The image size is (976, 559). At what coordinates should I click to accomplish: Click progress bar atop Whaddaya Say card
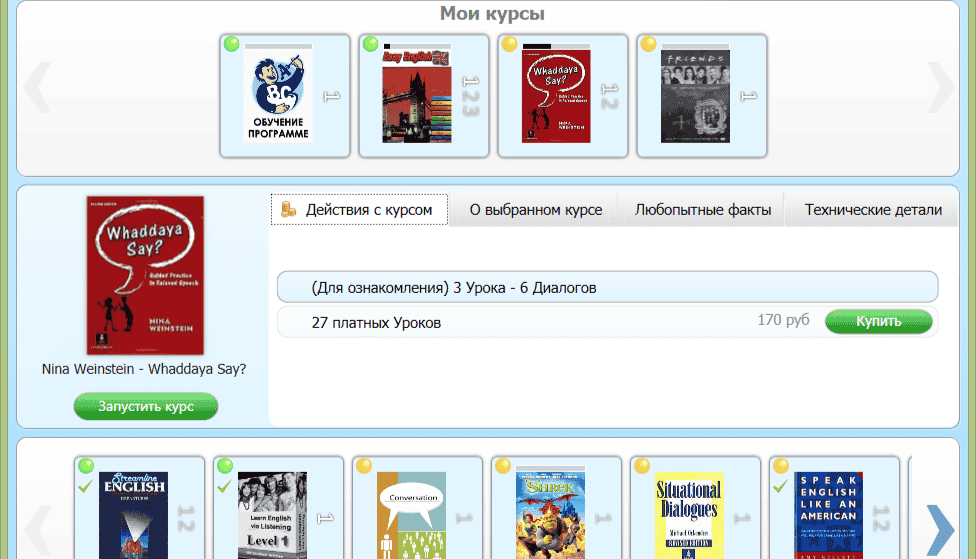click(556, 46)
